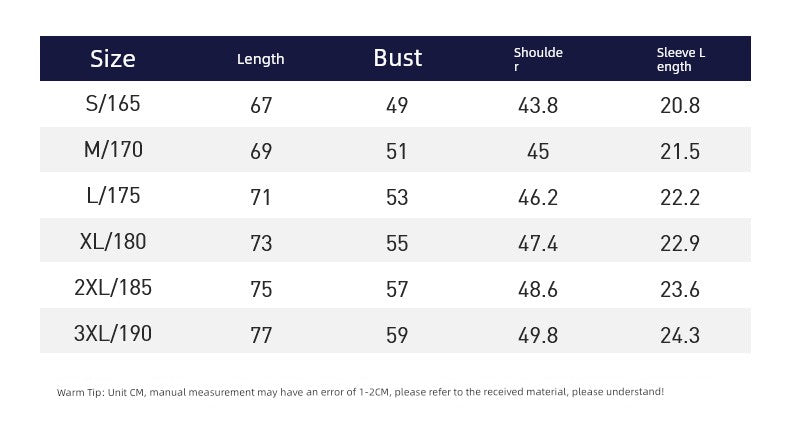Click the bust value 59 cell

click(397, 335)
